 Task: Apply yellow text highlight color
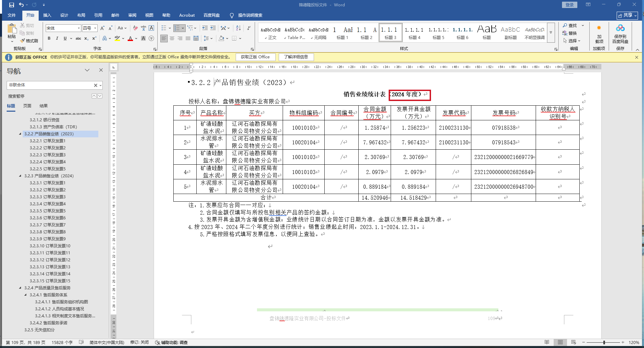[x=117, y=38]
